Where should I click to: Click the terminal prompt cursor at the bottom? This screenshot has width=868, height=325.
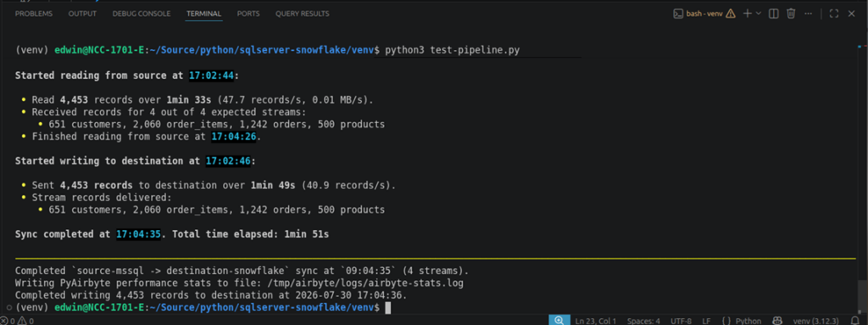click(x=388, y=307)
